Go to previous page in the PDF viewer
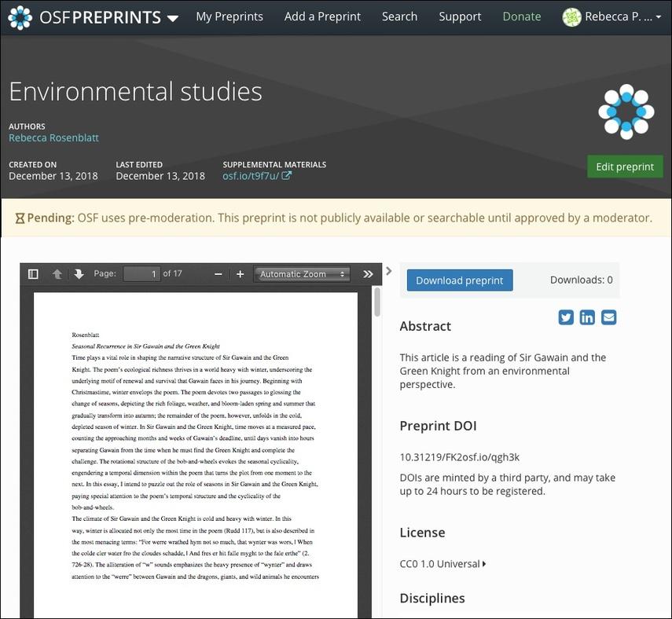The image size is (672, 619). click(x=56, y=273)
